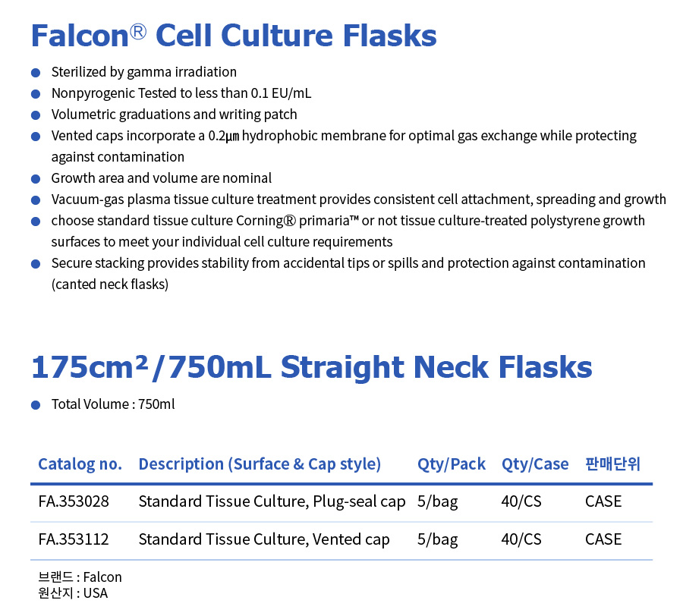
Task: Click the bullet before Nonpyrogenic Tested line
Action: (x=36, y=94)
